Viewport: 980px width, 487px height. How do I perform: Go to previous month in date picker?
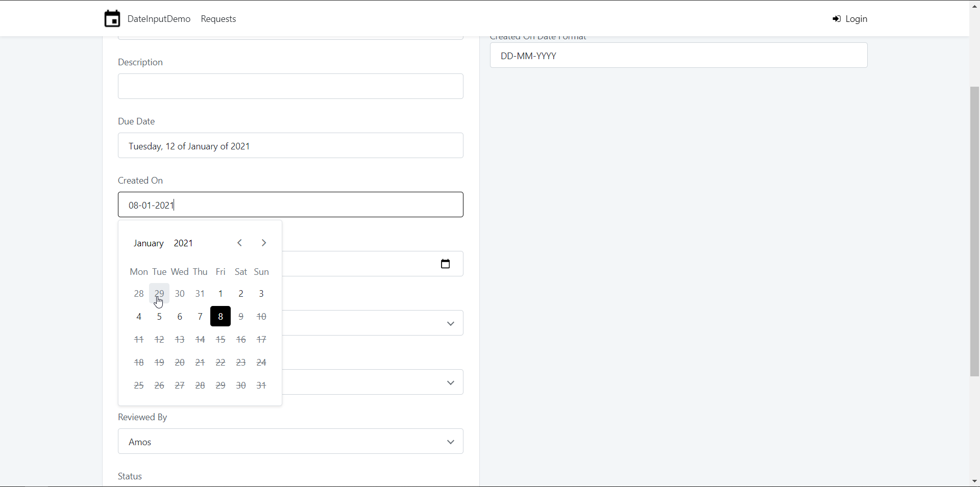(239, 243)
